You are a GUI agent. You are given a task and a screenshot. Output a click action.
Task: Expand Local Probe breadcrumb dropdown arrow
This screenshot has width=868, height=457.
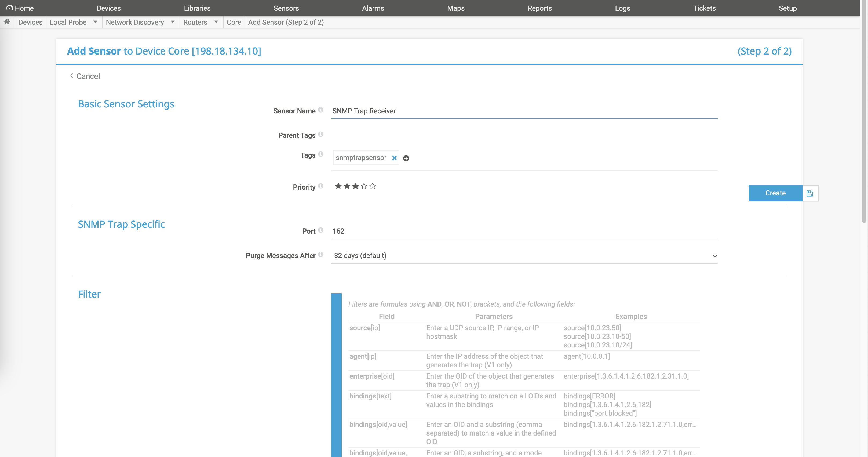95,22
